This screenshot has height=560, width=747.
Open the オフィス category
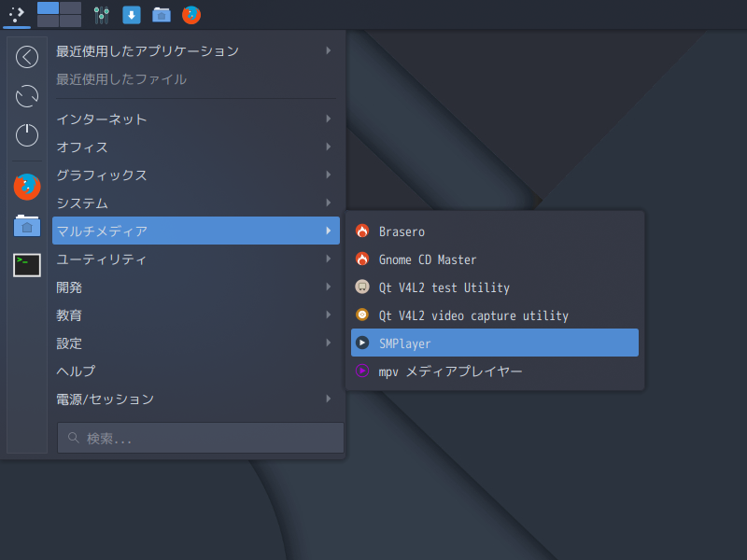pos(196,147)
